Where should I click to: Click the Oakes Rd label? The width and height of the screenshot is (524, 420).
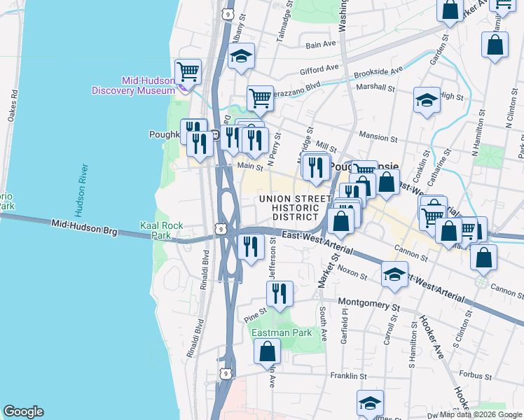[x=13, y=106]
